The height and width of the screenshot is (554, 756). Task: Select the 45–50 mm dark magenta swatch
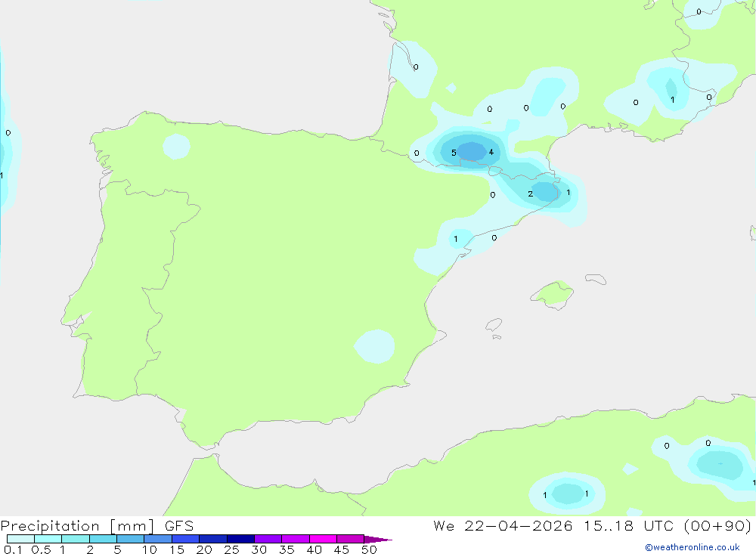tap(351, 539)
